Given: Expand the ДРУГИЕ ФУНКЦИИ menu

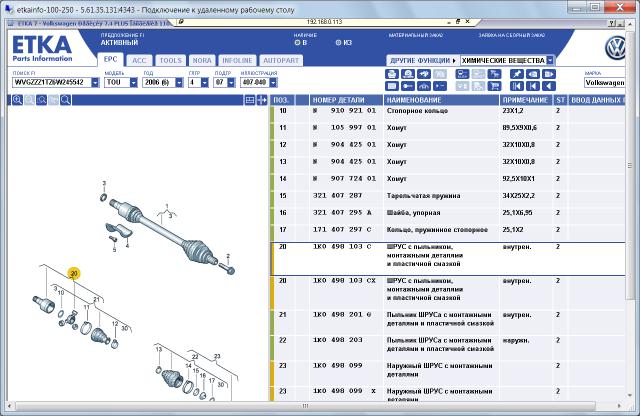Looking at the screenshot, I should 422,60.
